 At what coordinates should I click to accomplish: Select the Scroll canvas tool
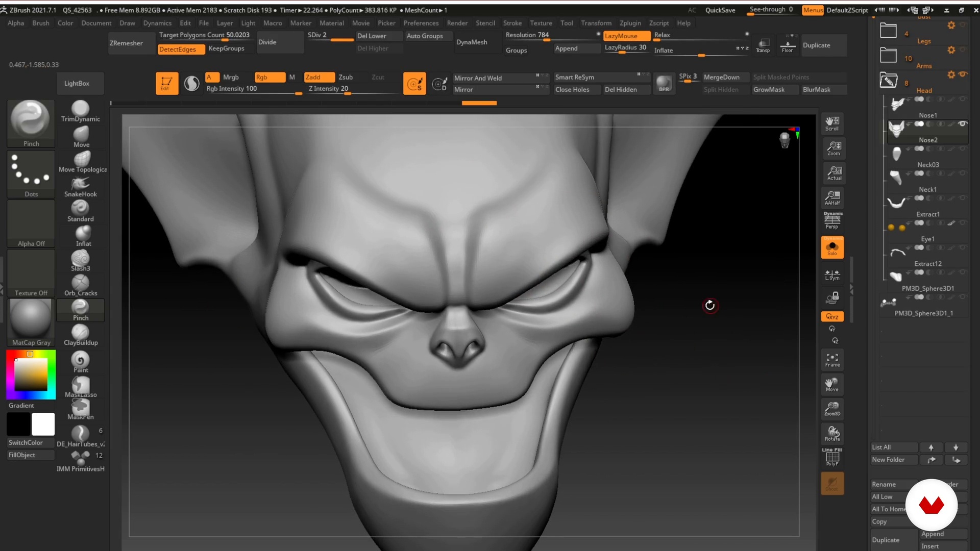[x=832, y=123]
